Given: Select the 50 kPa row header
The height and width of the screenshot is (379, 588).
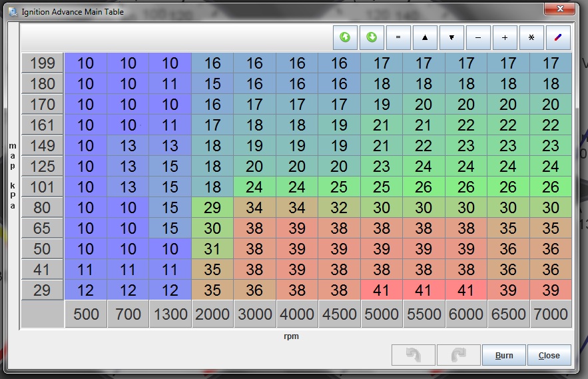Looking at the screenshot, I should (43, 249).
